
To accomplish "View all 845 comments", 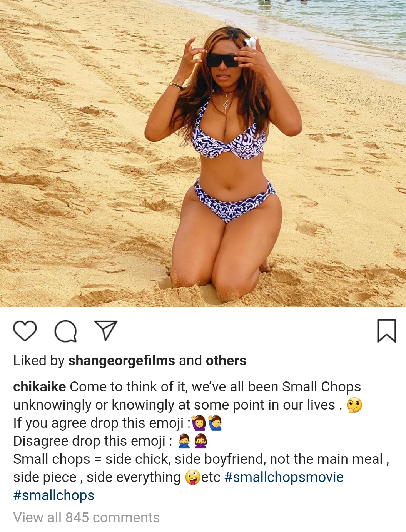I will (87, 518).
